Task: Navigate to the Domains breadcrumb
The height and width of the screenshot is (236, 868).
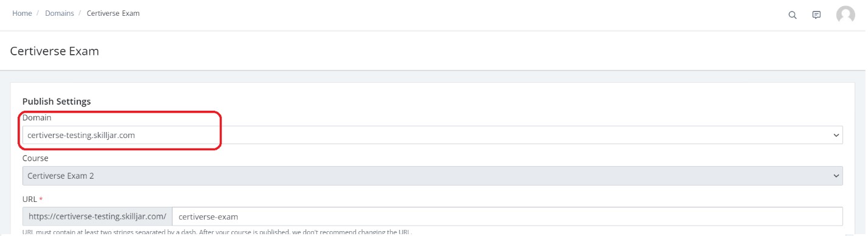Action: [59, 13]
